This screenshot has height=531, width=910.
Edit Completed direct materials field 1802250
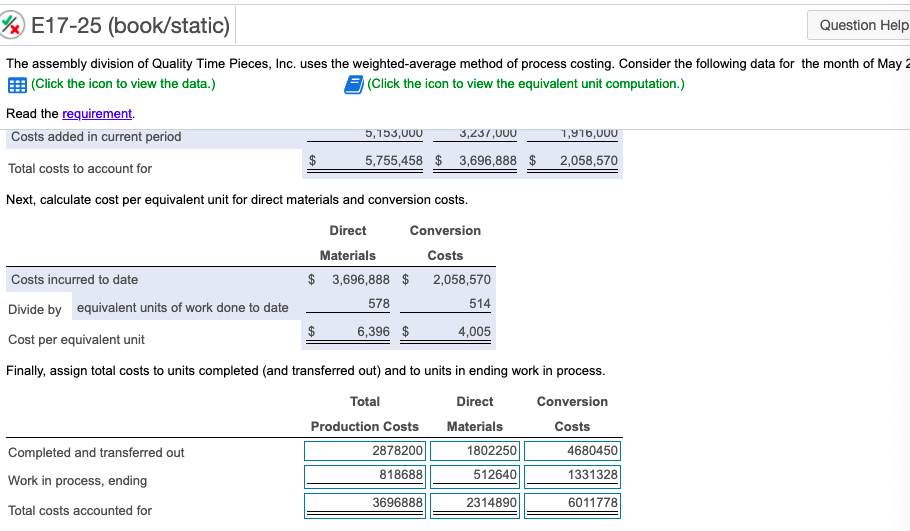tap(474, 451)
